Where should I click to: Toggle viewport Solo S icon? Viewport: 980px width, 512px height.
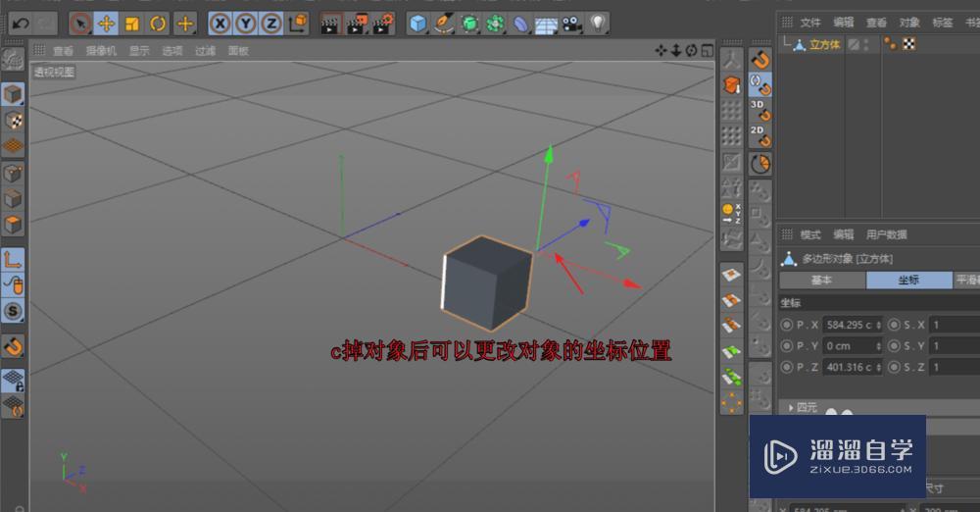point(13,311)
